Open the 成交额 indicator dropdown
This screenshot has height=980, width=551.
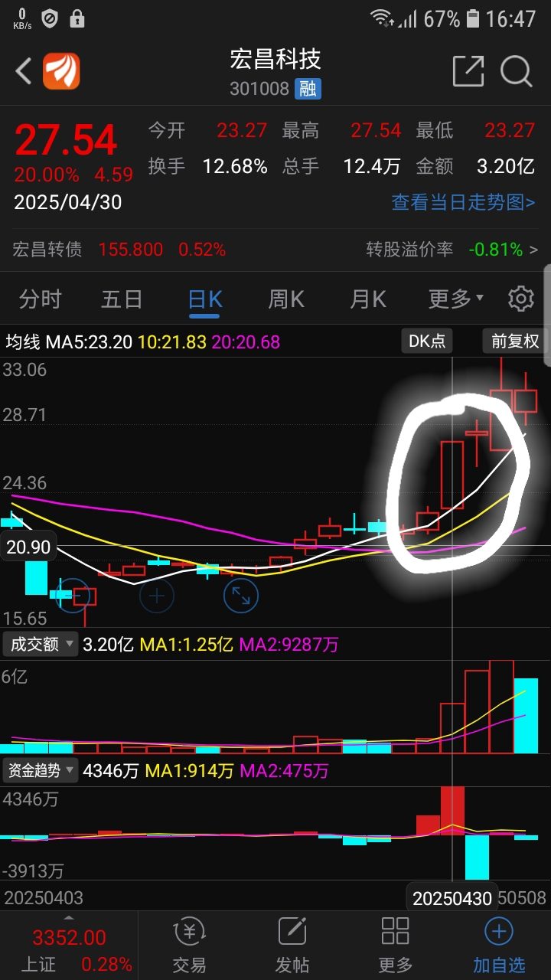(x=41, y=644)
